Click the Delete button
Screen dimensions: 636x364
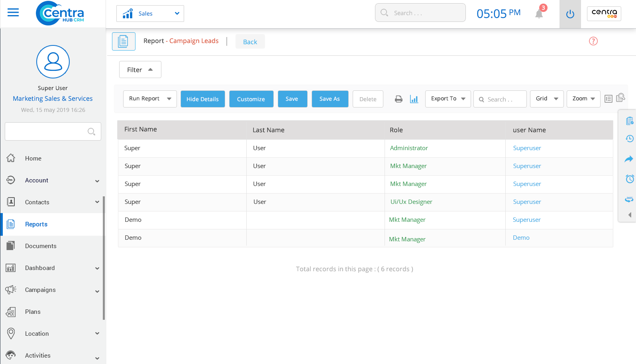[x=368, y=99]
